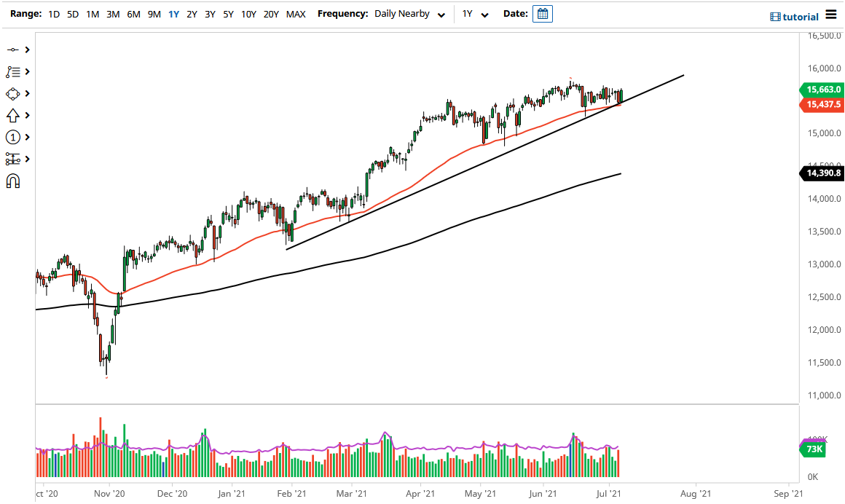Screen dimensions: 845x504
Task: Click the MAX range option
Action: tap(296, 14)
